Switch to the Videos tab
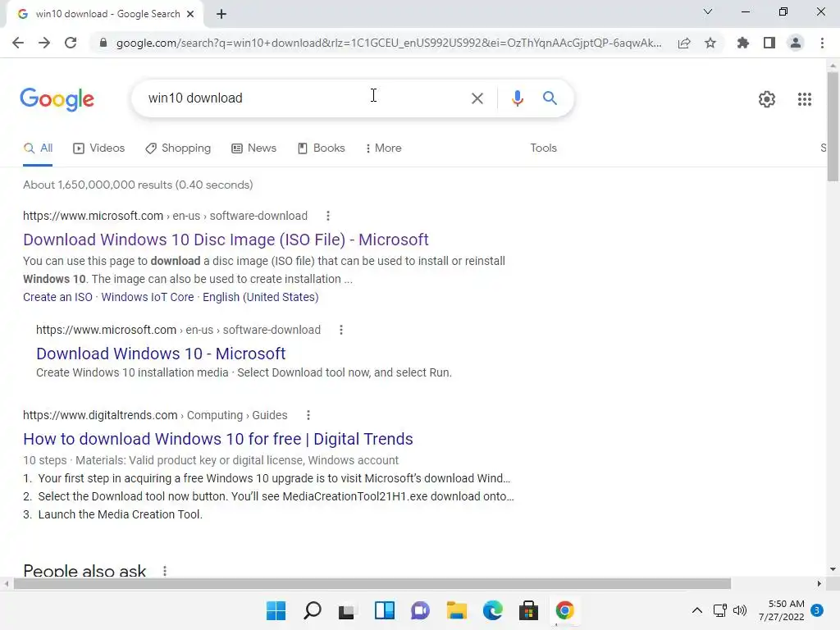 (99, 148)
